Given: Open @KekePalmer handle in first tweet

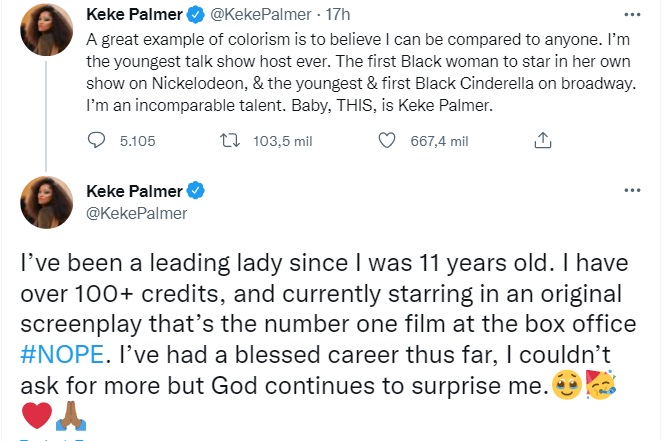Looking at the screenshot, I should (x=260, y=17).
